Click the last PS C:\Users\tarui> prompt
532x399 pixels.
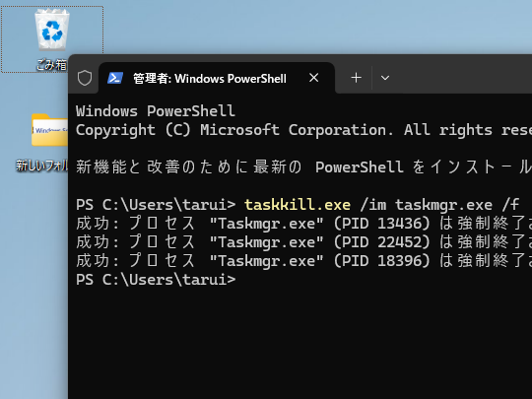(x=156, y=280)
